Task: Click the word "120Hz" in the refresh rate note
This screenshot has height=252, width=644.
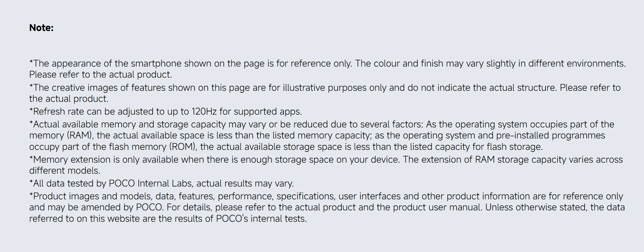Action: tap(204, 111)
